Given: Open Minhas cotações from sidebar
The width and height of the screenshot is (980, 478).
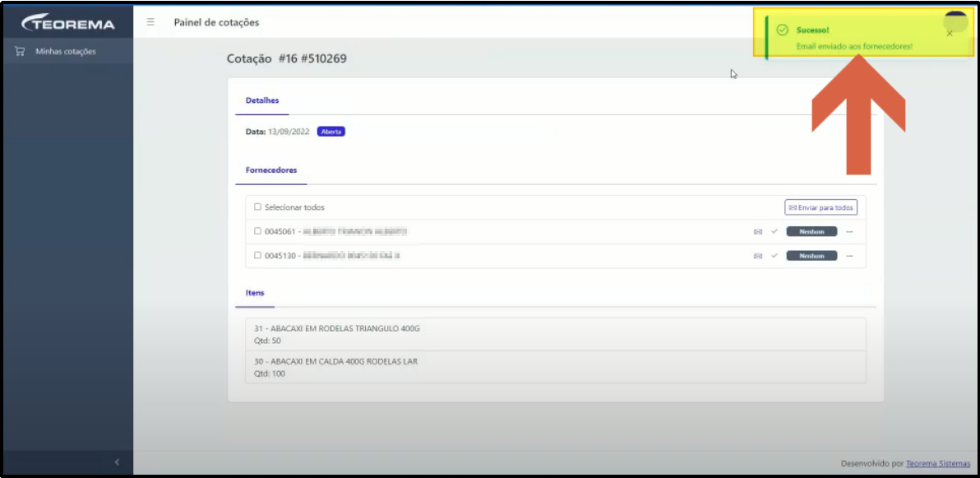Looking at the screenshot, I should point(68,51).
